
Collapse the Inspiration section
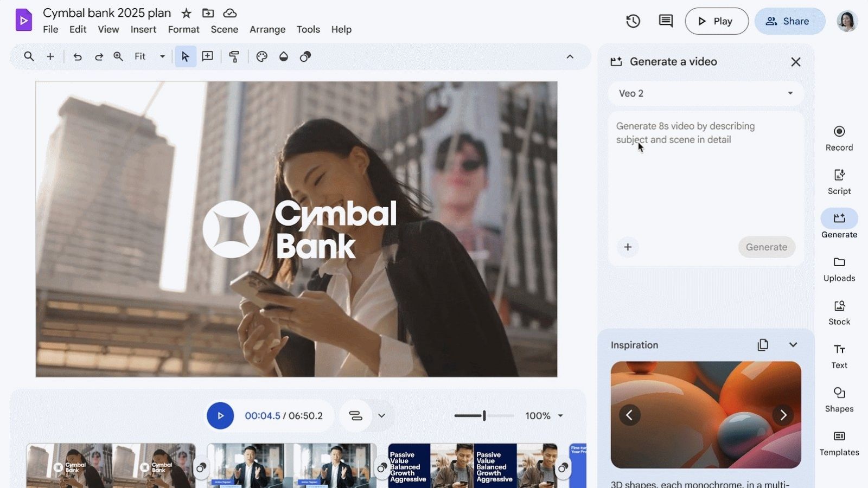(793, 345)
